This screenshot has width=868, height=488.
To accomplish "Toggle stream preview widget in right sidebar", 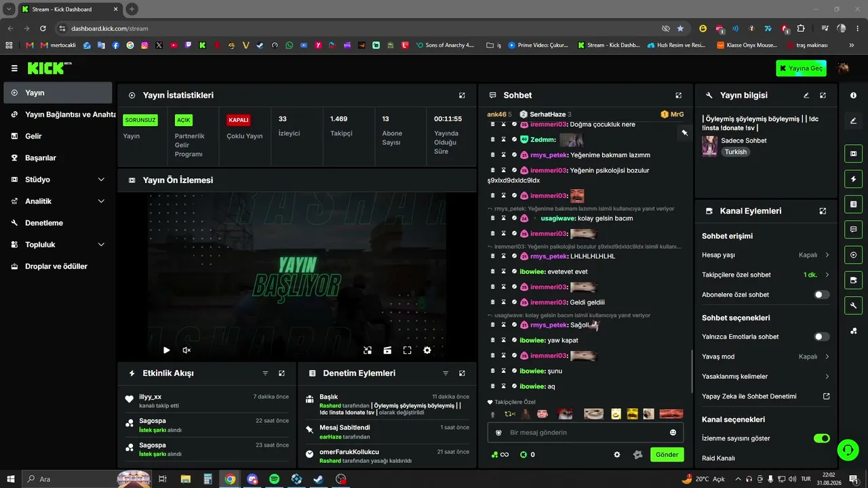I will [853, 154].
